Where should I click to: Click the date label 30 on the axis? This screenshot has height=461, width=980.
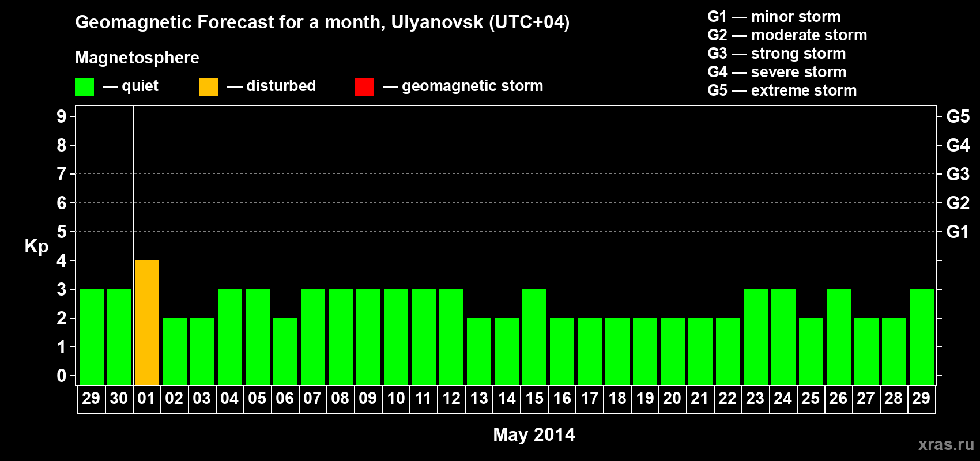pos(119,399)
